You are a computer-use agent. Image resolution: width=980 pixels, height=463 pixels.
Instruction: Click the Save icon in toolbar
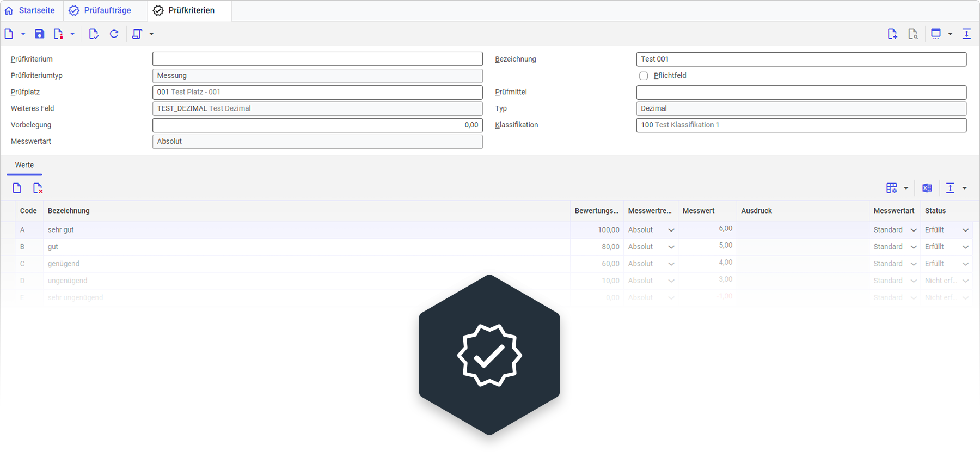point(39,34)
